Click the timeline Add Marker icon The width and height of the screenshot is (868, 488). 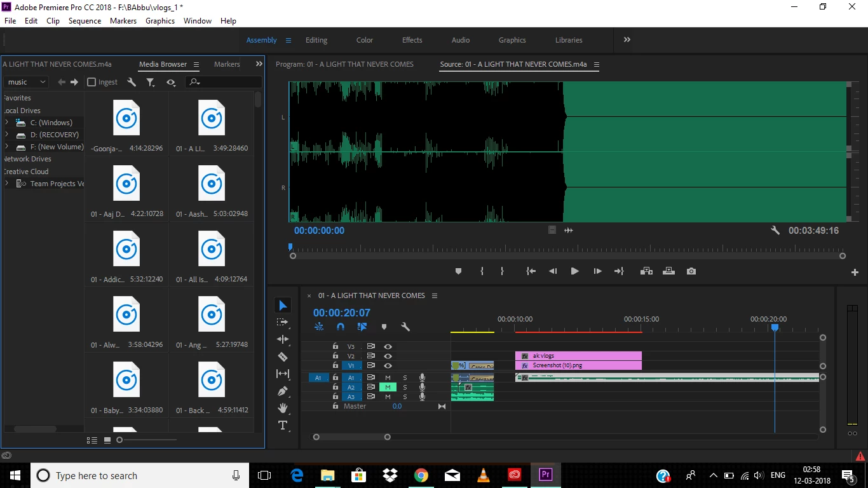384,327
